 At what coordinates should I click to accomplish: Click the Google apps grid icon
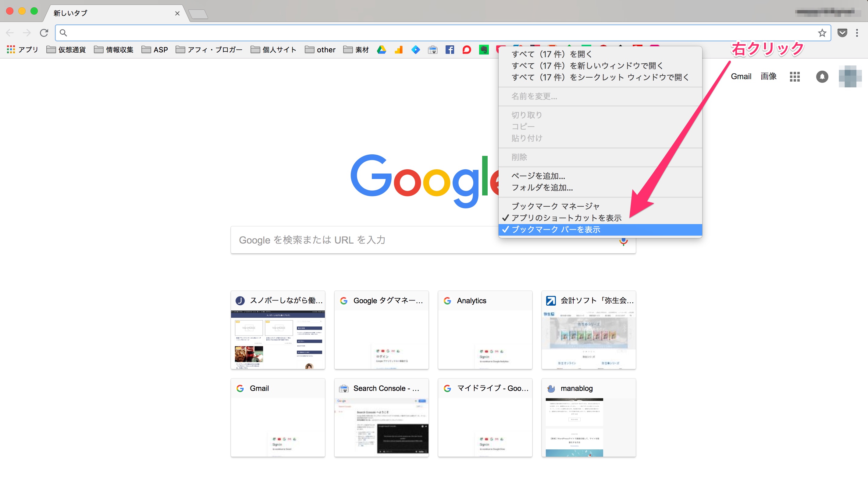click(795, 76)
